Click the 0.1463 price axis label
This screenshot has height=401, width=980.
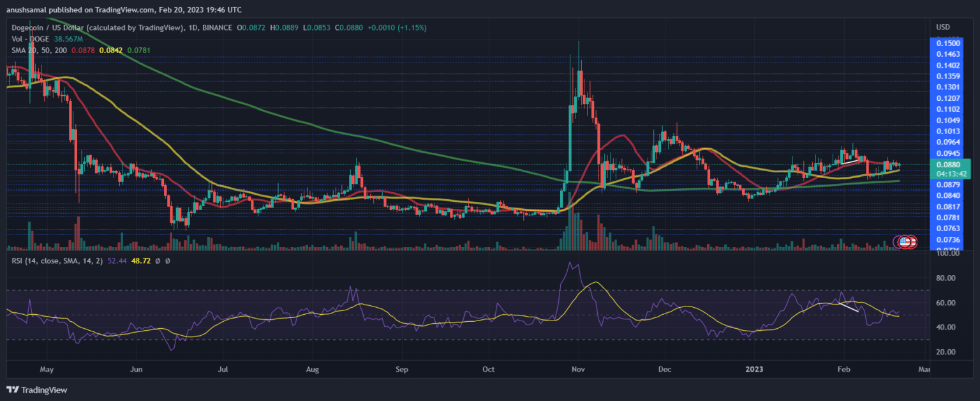[948, 55]
